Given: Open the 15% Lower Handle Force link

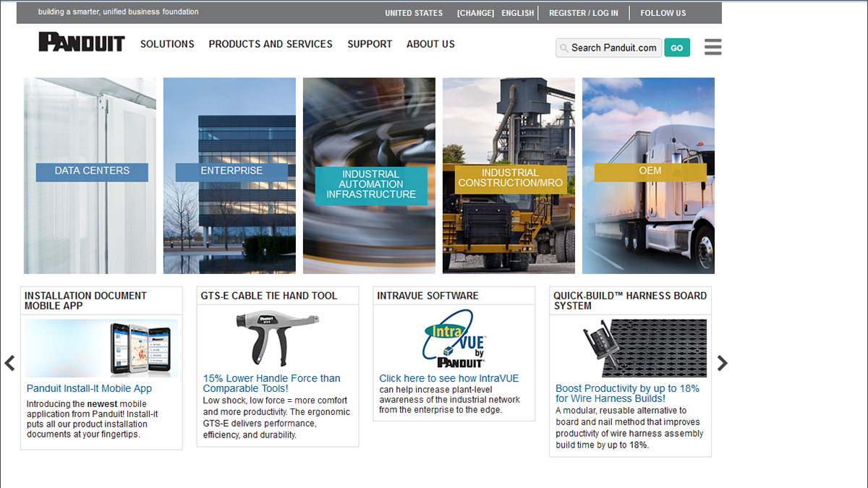Looking at the screenshot, I should tap(271, 383).
